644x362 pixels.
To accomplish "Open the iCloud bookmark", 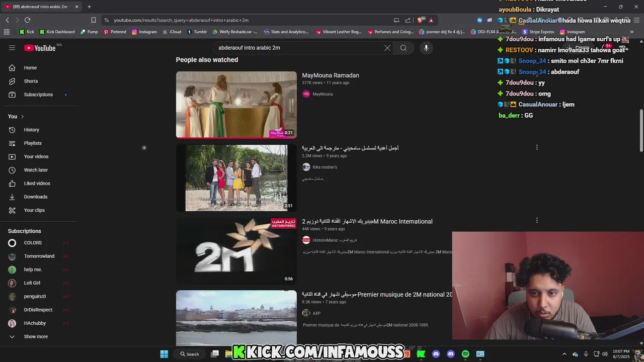I will (172, 32).
